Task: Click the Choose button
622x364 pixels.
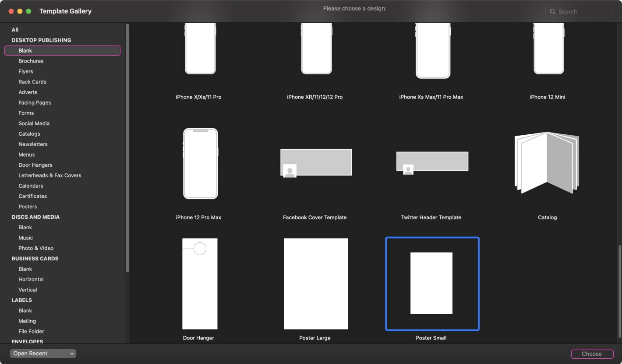Action: 592,353
